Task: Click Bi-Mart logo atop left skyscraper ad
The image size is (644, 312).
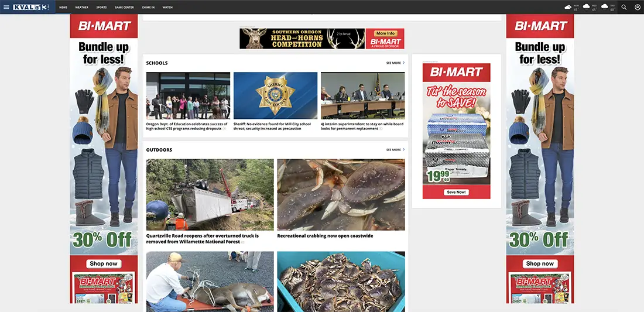Action: 104,26
